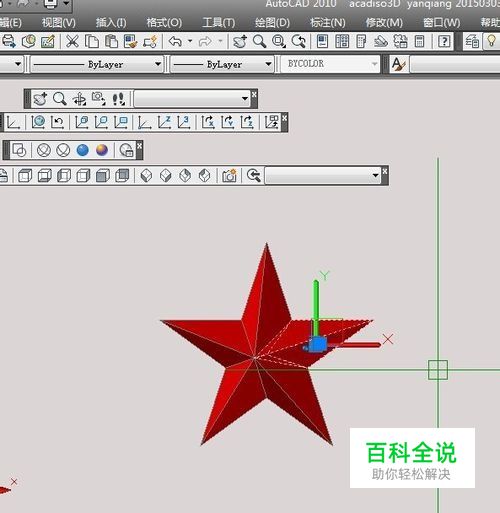Click the Walk footprints icon
Viewport: 500px width, 513px height.
[x=118, y=99]
